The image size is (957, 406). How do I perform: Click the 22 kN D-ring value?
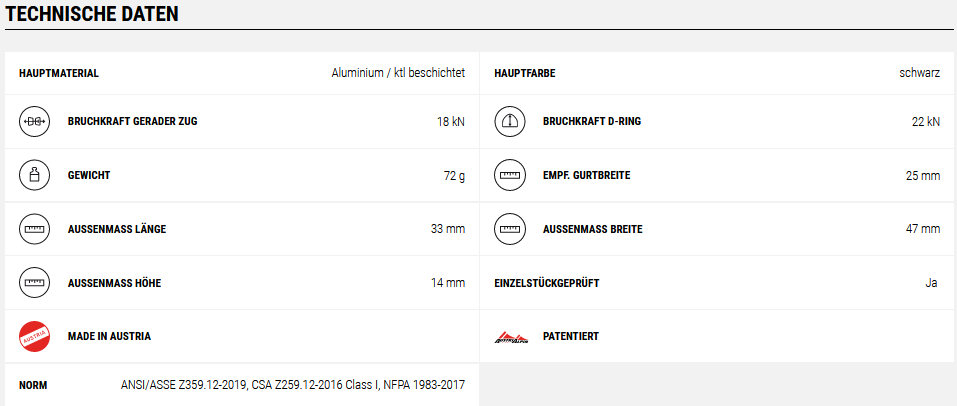pyautogui.click(x=925, y=121)
